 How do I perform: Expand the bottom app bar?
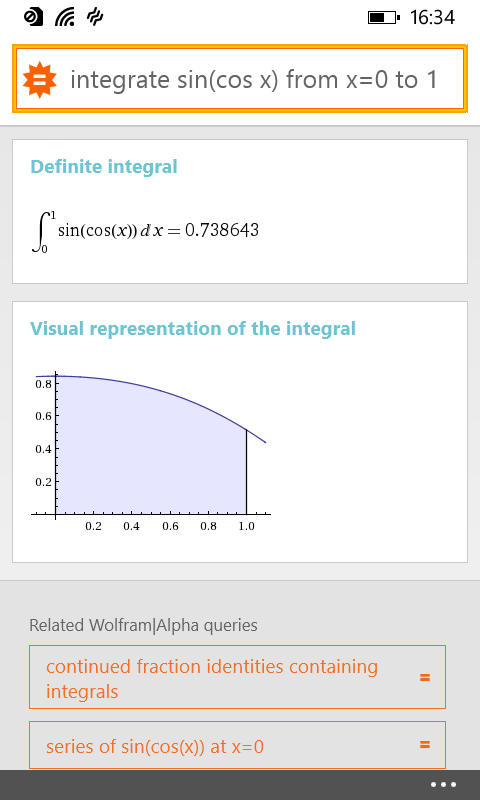tap(240, 785)
